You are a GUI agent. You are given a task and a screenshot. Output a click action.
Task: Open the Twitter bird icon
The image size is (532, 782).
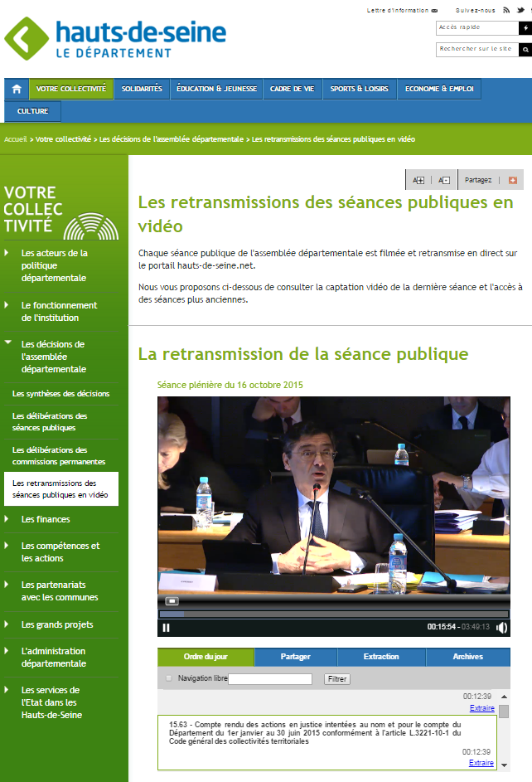tap(520, 10)
